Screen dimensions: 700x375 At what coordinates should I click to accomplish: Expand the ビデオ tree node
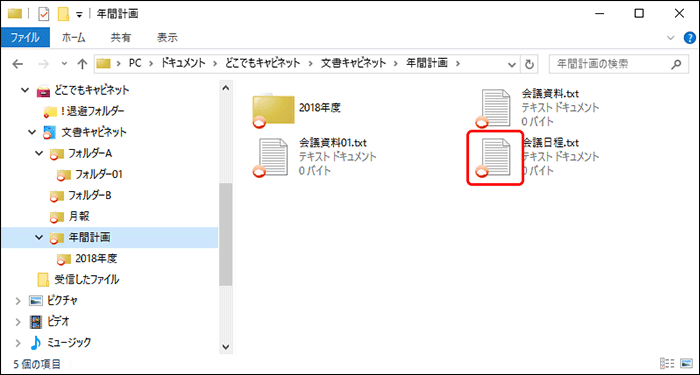[18, 322]
